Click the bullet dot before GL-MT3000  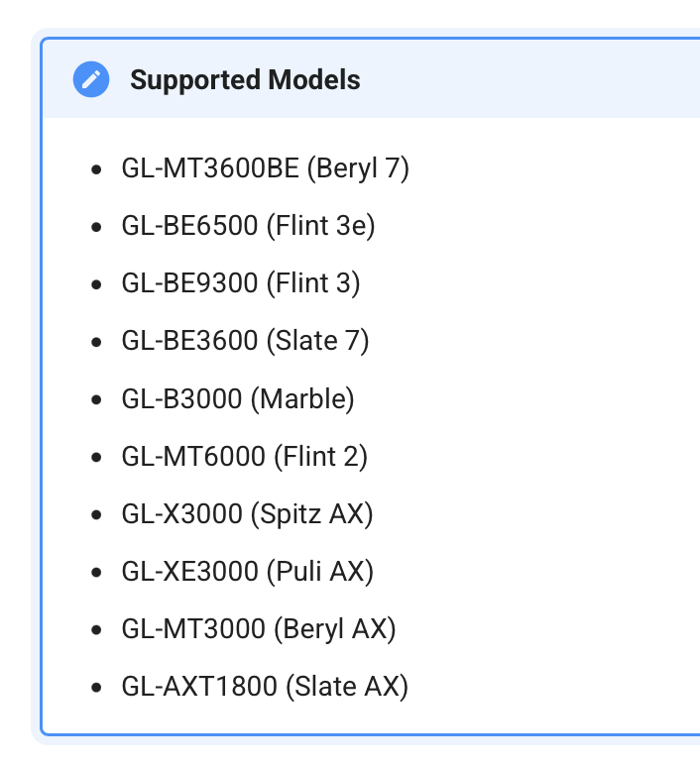(96, 629)
